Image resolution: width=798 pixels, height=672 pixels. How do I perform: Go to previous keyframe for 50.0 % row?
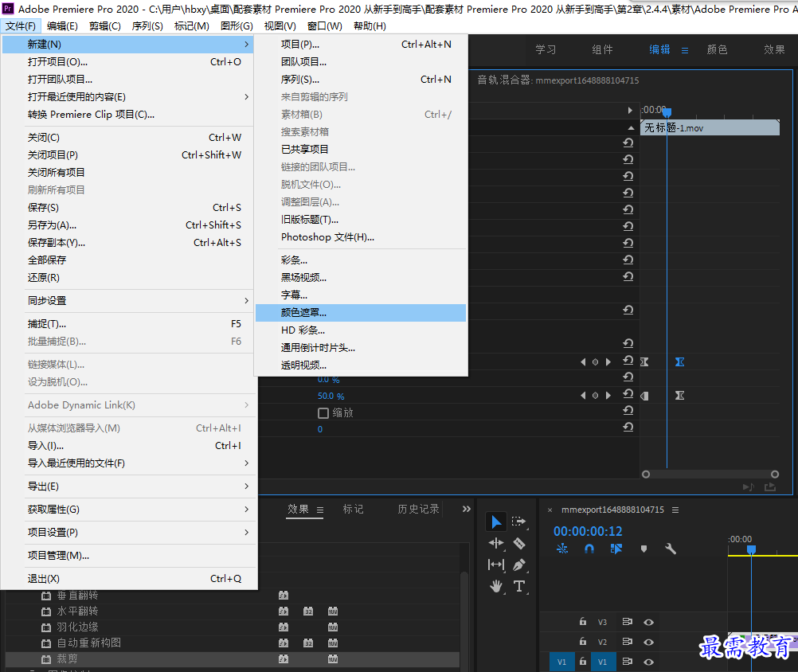583,395
